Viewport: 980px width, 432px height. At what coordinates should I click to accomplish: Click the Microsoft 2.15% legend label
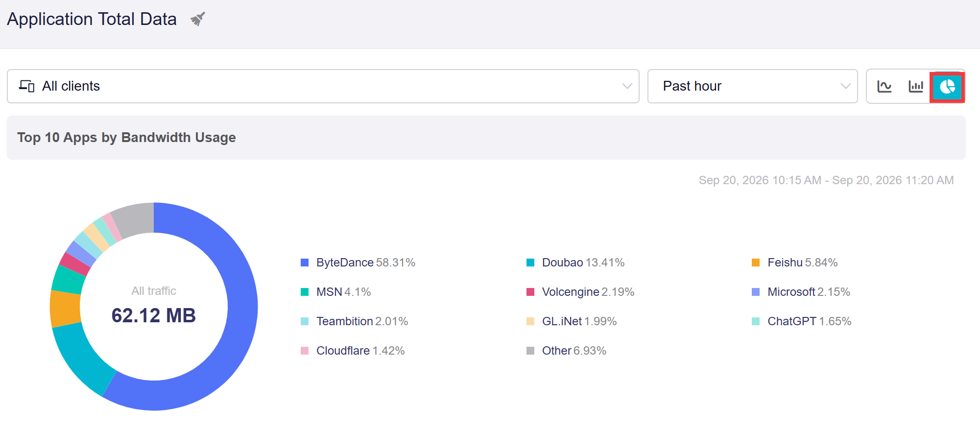pos(809,292)
